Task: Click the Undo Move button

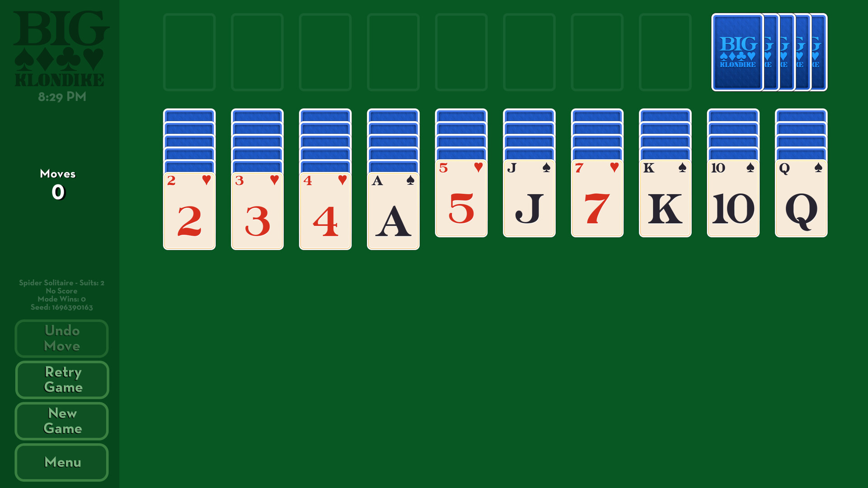Action: (62, 338)
